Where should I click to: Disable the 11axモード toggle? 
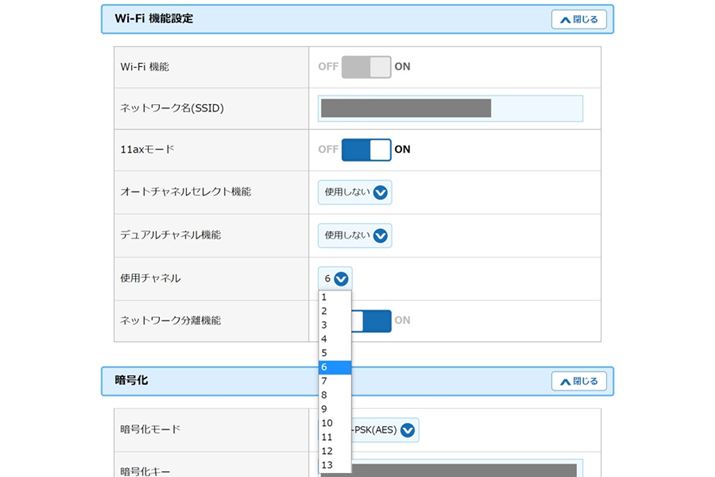tap(366, 150)
